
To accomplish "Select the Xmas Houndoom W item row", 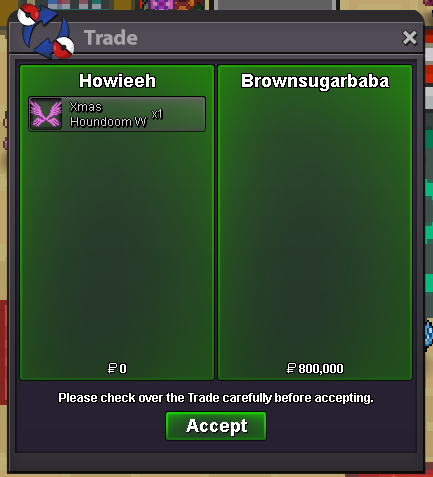I will 117,114.
